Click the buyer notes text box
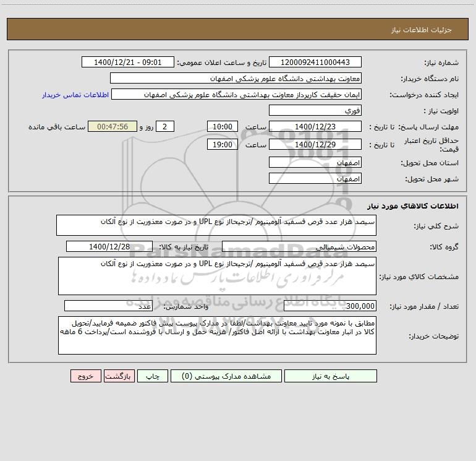476x461 pixels. click(x=217, y=335)
